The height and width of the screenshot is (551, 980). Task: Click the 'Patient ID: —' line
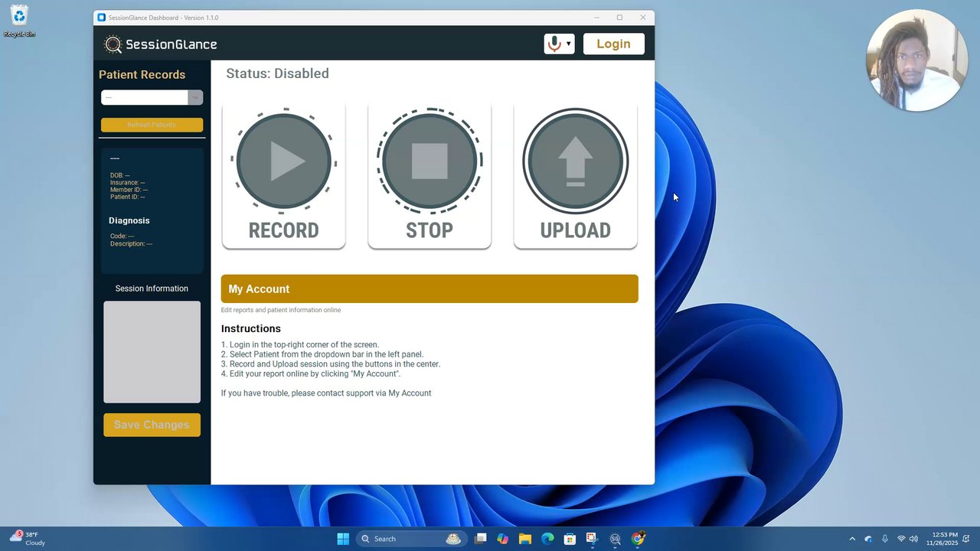(128, 197)
